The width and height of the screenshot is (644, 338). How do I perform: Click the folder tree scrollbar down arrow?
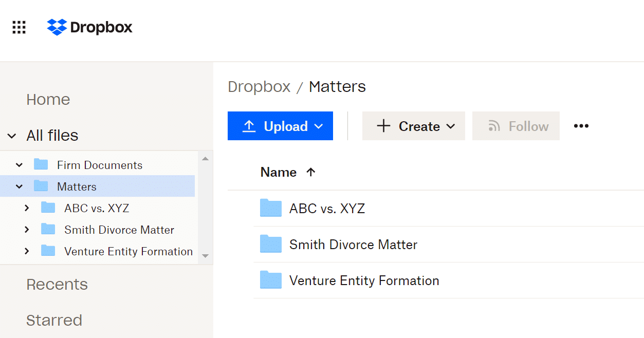pos(205,256)
